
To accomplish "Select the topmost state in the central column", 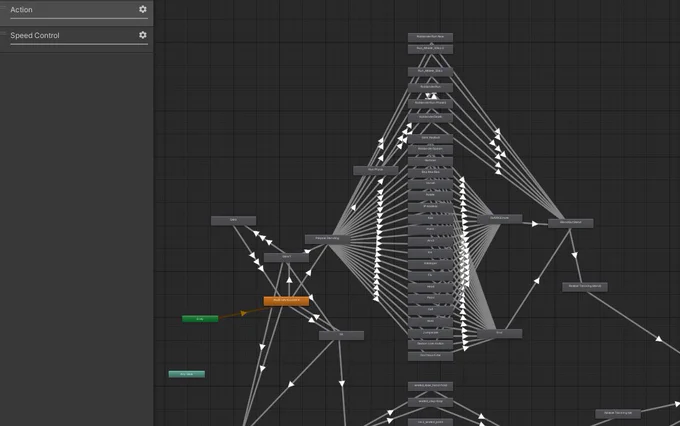I will point(430,37).
